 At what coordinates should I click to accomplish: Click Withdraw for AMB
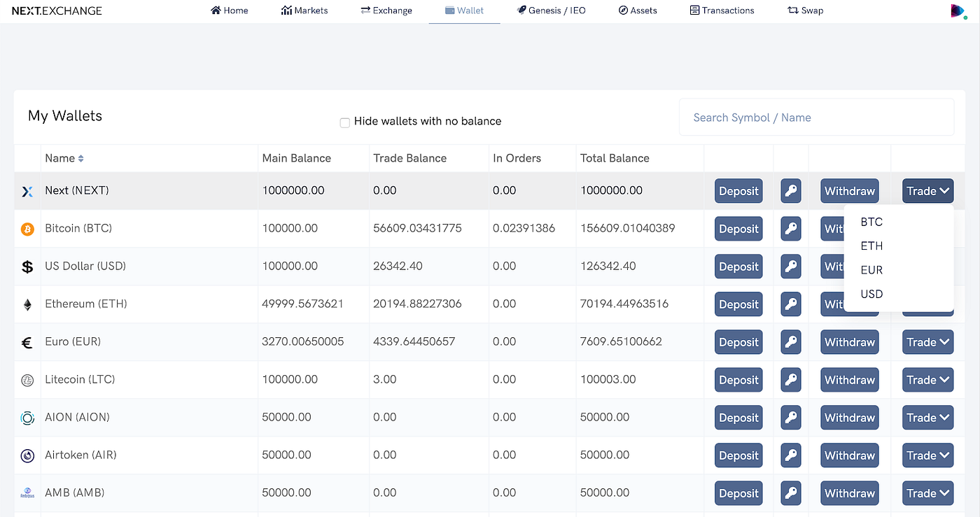coord(850,493)
